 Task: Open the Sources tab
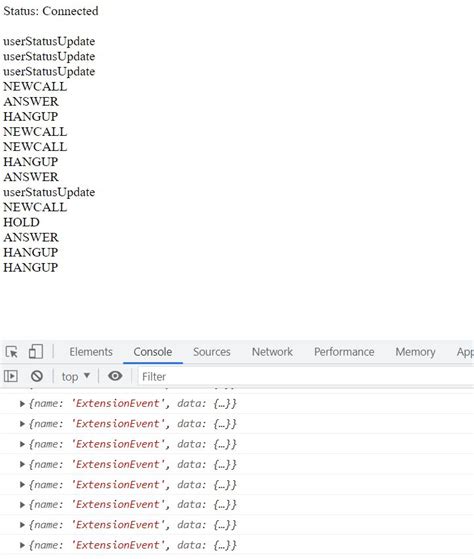click(x=212, y=352)
